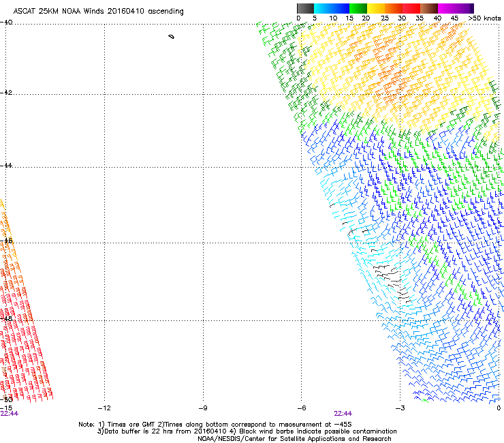Click the gray 0-5 knots legend swatch
Image resolution: width=504 pixels, height=443 pixels.
click(305, 8)
